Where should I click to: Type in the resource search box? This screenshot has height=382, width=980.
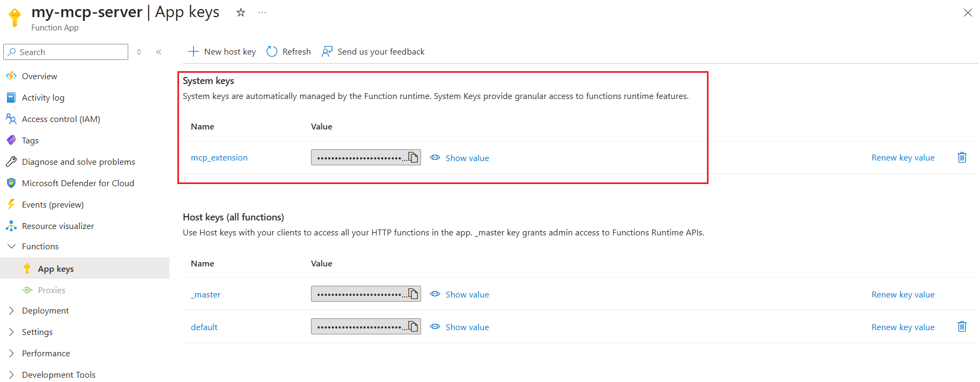[x=65, y=51]
